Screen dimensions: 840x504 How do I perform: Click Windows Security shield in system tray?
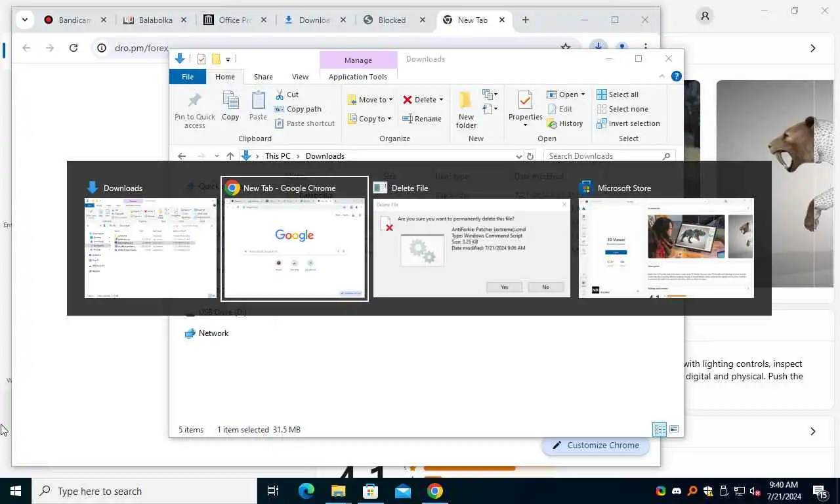tap(708, 491)
